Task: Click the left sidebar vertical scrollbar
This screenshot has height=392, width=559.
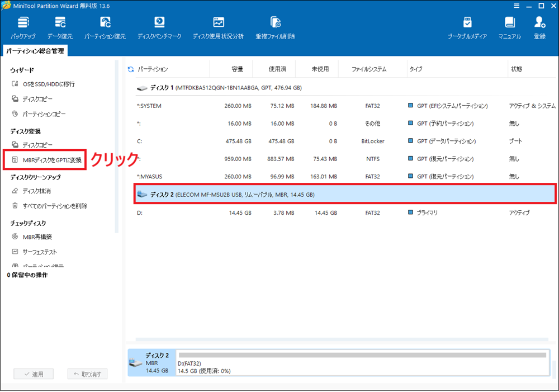Action: tap(116, 147)
